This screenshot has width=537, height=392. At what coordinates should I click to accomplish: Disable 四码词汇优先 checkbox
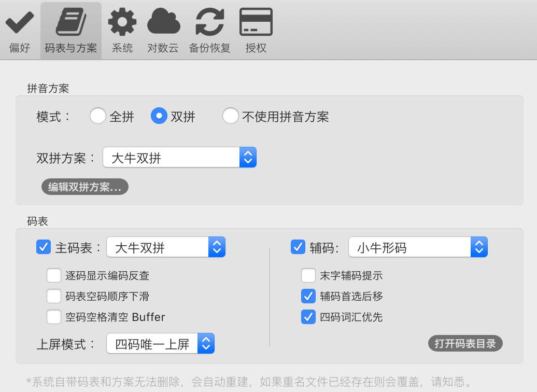click(x=308, y=317)
